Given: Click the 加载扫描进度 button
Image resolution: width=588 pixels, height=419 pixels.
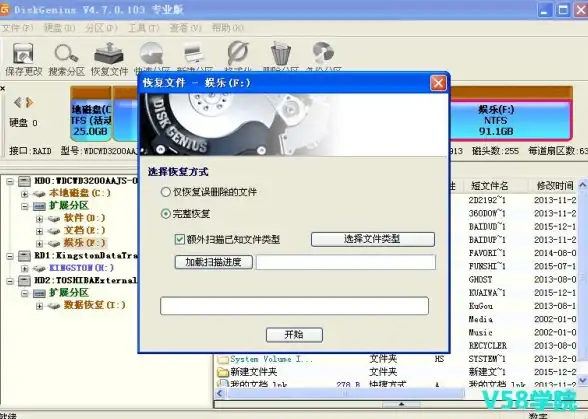Looking at the screenshot, I should [x=213, y=262].
